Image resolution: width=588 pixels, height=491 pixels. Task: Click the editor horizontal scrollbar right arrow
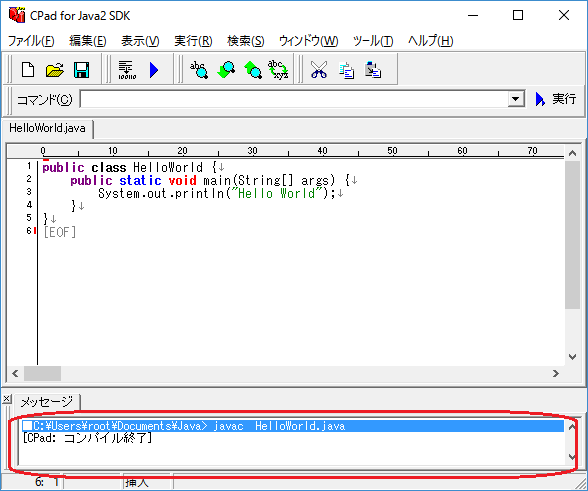coord(556,374)
